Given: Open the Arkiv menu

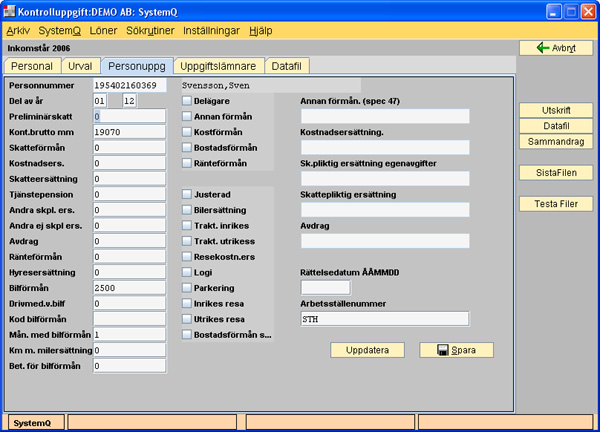Looking at the screenshot, I should pyautogui.click(x=18, y=31).
